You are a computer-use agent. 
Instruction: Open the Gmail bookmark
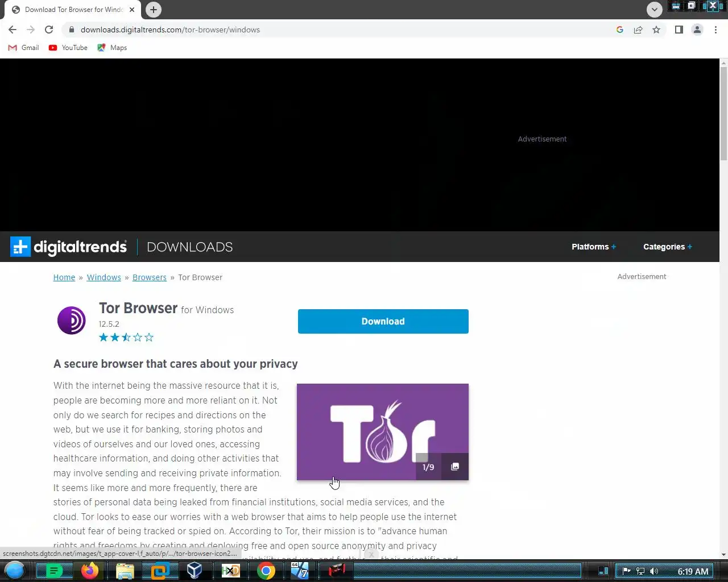click(23, 48)
